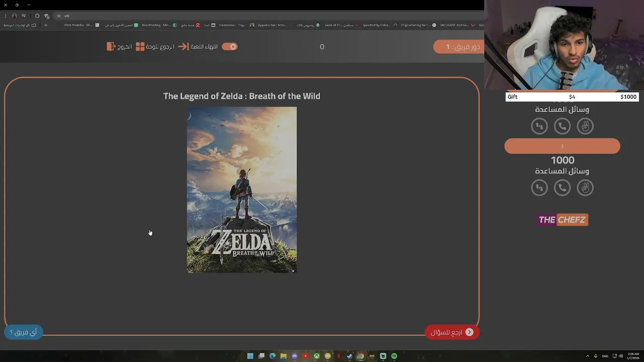Open the Plotz Modeller bookmark
644x362 pixels.
click(82, 25)
